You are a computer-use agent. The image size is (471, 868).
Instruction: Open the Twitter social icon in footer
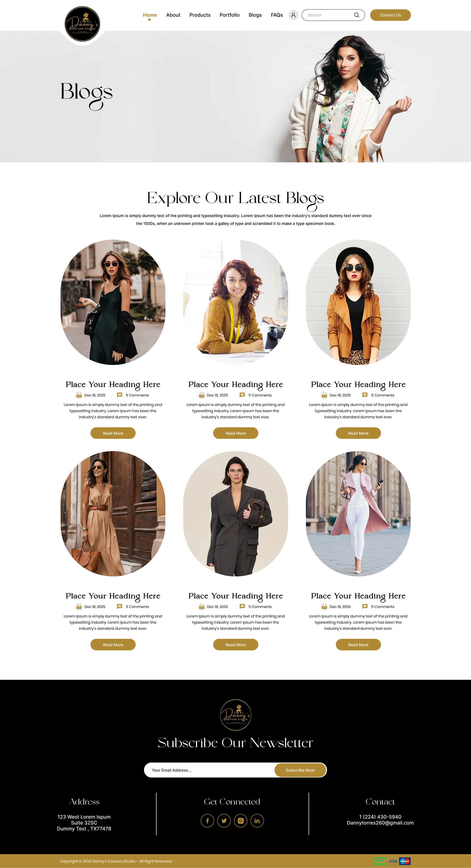[224, 820]
